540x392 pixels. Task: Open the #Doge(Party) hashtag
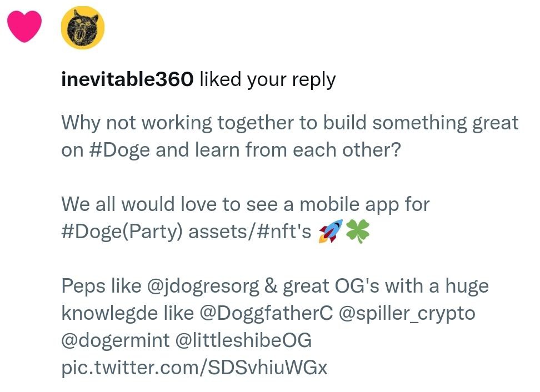122,232
